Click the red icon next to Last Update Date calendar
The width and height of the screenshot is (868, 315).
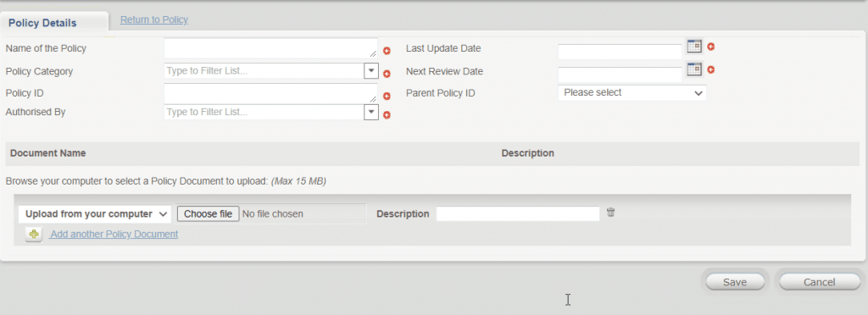pos(711,47)
